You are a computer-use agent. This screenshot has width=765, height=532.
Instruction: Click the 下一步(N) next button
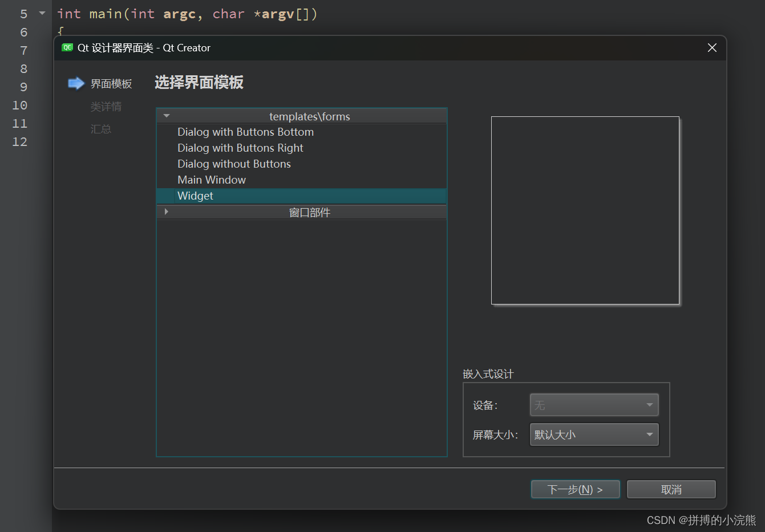pos(575,489)
